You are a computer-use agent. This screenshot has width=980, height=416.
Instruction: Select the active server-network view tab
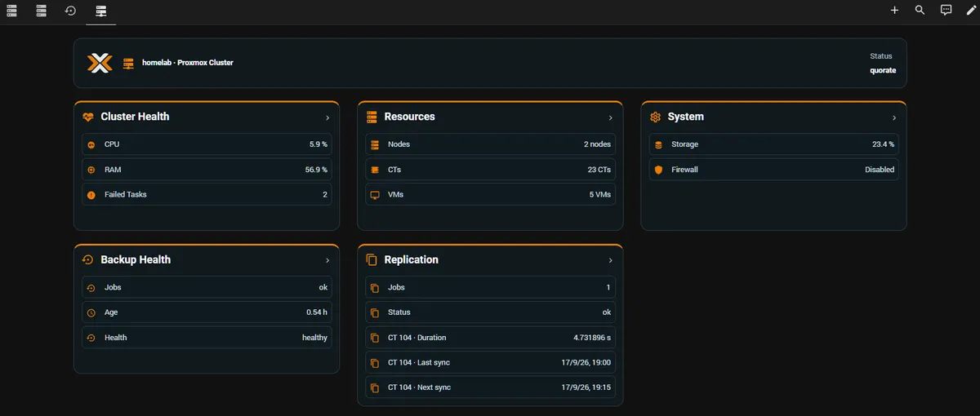[x=100, y=11]
